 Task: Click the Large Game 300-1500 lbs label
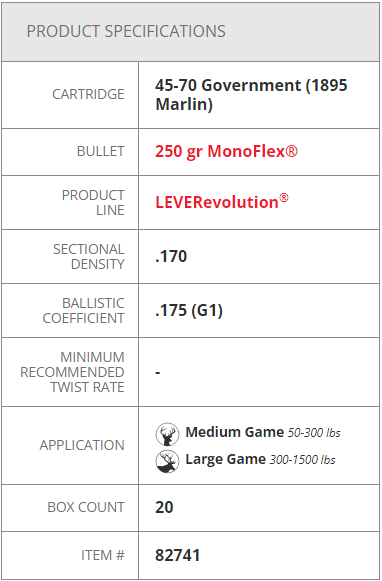[260, 459]
